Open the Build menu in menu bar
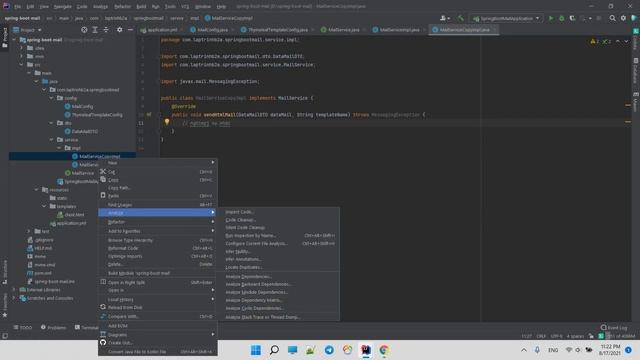 click(141, 7)
